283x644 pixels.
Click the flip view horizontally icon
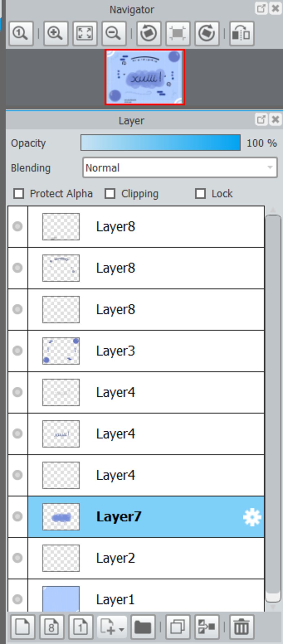(242, 34)
